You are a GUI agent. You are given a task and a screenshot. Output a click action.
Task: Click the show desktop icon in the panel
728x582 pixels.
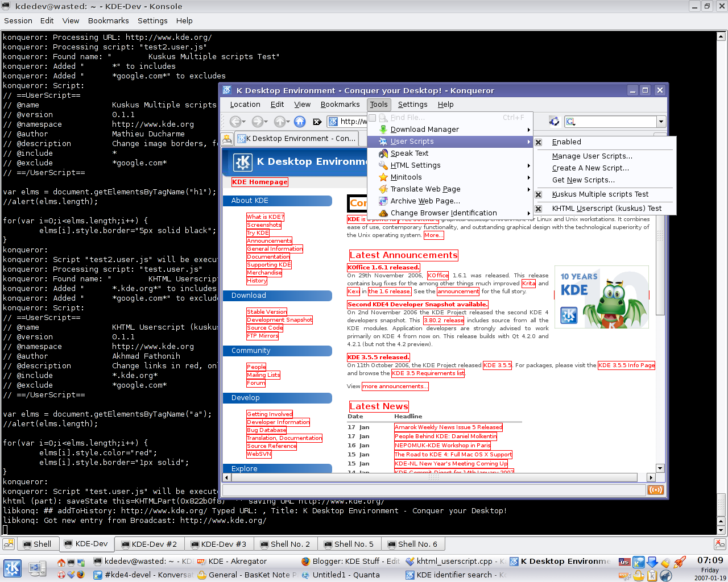tap(38, 568)
